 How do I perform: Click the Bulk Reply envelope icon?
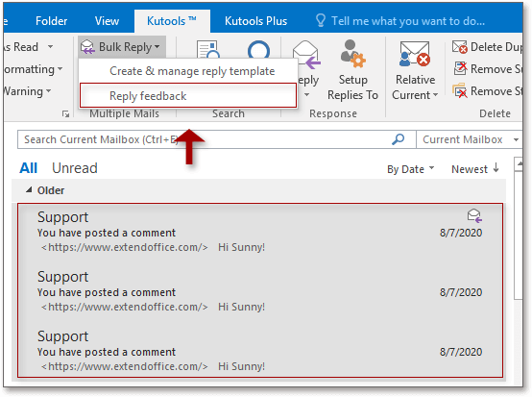click(x=87, y=47)
